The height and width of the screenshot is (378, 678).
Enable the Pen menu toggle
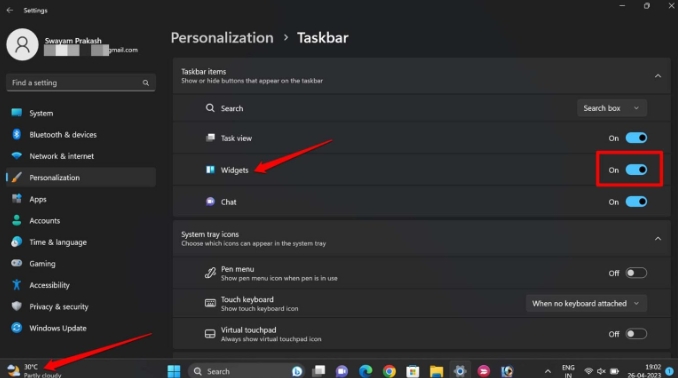[x=636, y=273]
